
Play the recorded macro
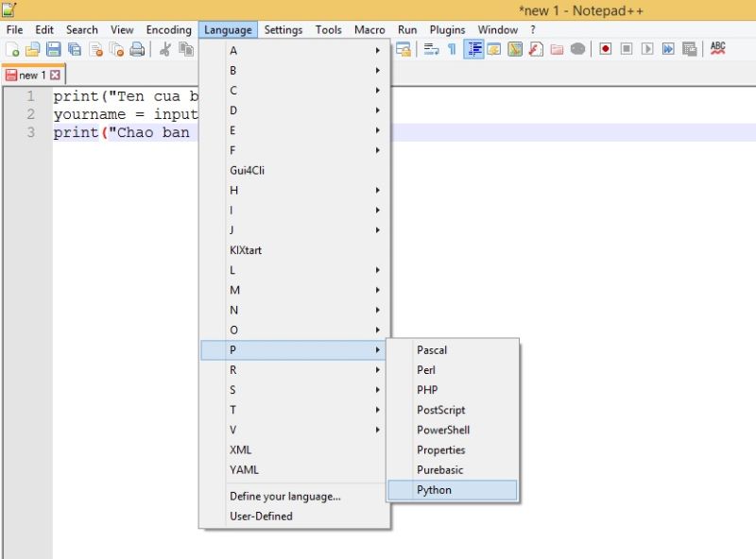(x=646, y=48)
